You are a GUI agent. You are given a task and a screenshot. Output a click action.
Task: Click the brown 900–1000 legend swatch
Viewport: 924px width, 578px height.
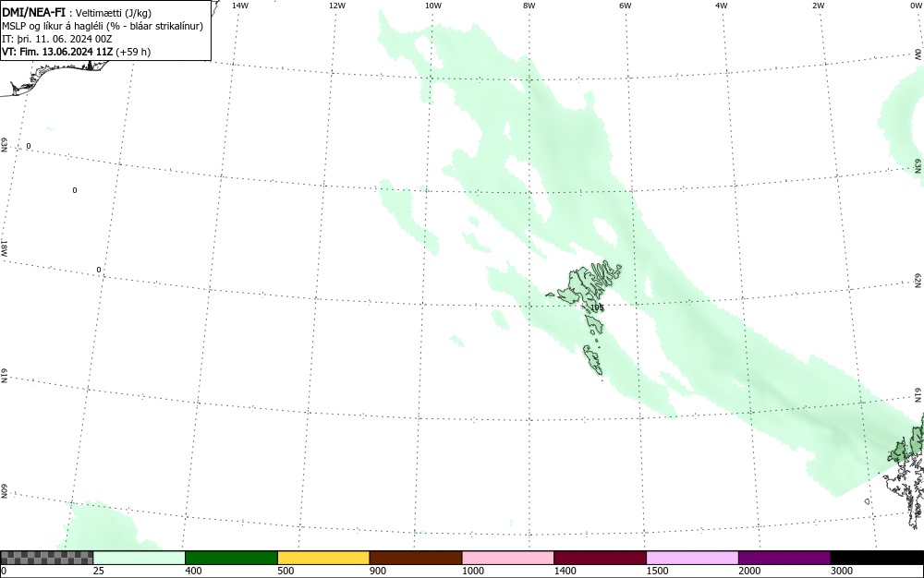click(x=416, y=558)
